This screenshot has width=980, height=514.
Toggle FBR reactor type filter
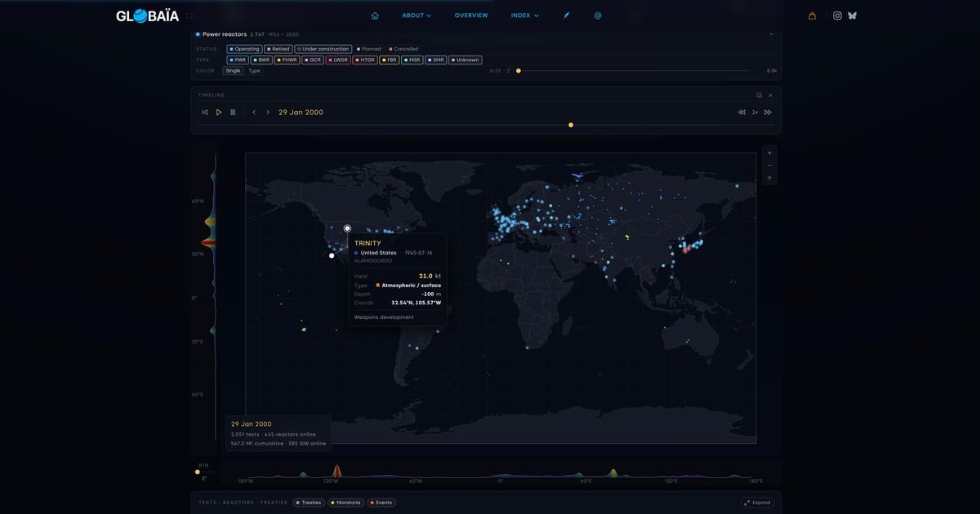pos(389,60)
